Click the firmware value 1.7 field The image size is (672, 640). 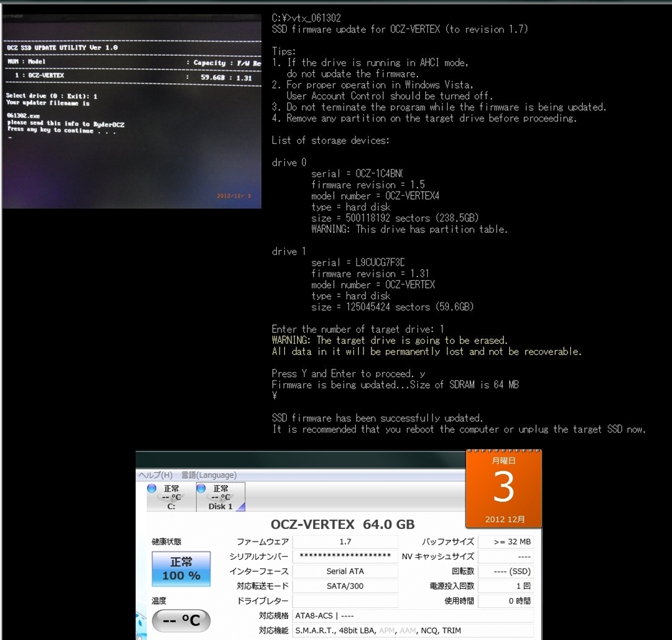click(345, 542)
